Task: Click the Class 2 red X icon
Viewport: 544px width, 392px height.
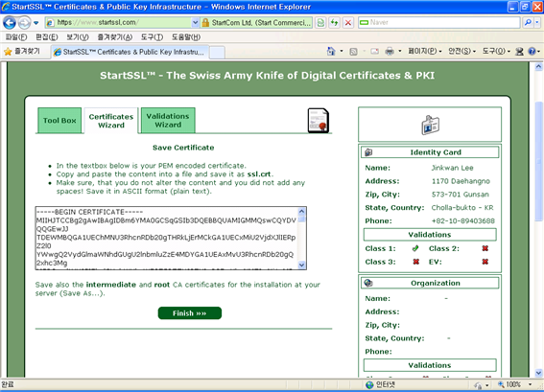Action: point(485,248)
